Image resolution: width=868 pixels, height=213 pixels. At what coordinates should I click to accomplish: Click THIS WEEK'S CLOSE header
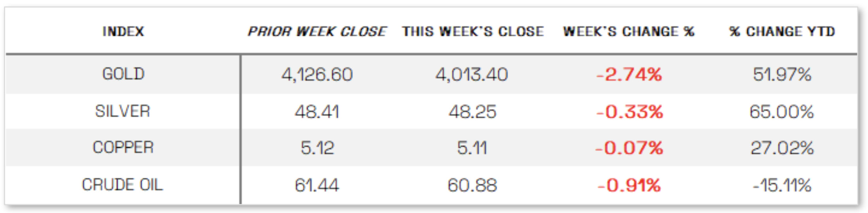pyautogui.click(x=473, y=31)
